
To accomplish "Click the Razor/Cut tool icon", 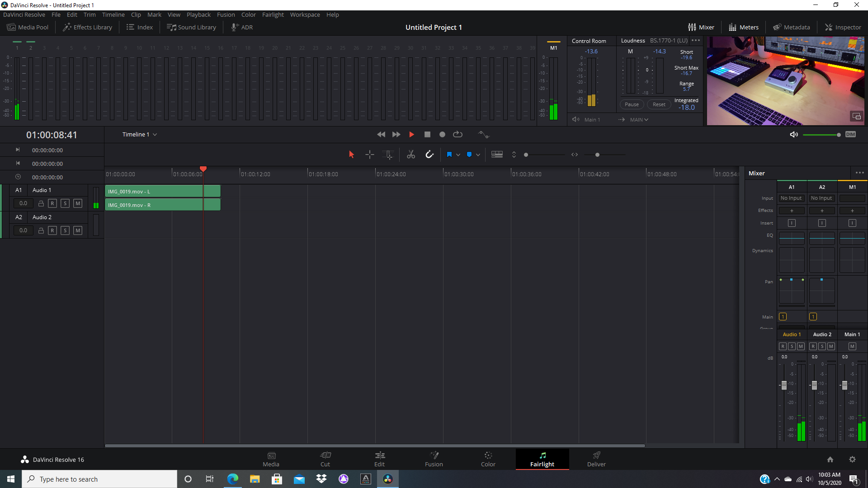I will [411, 155].
